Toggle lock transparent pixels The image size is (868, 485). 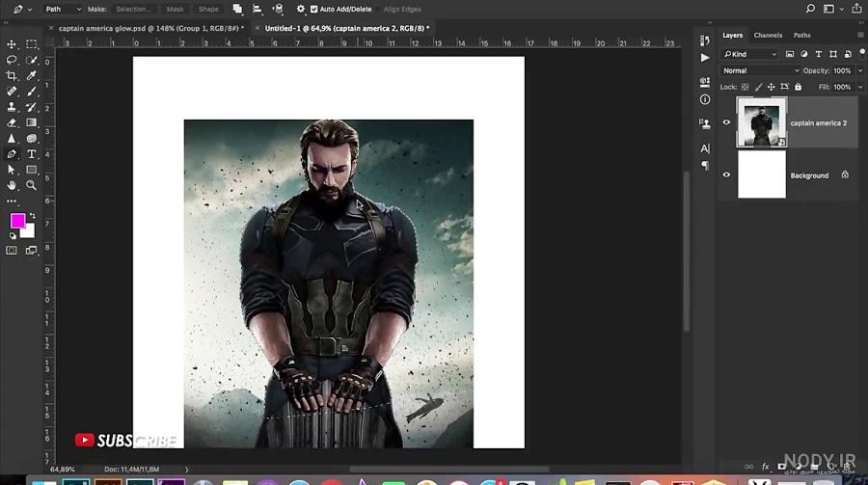pyautogui.click(x=746, y=87)
